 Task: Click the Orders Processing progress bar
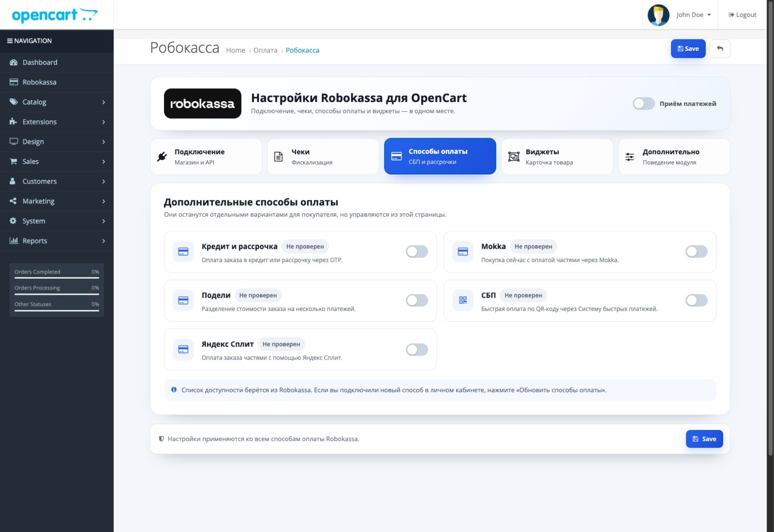57,294
